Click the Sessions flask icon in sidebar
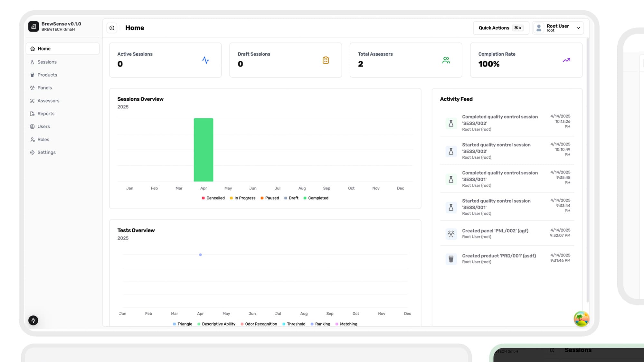Viewport: 644px width, 362px height. tap(32, 62)
